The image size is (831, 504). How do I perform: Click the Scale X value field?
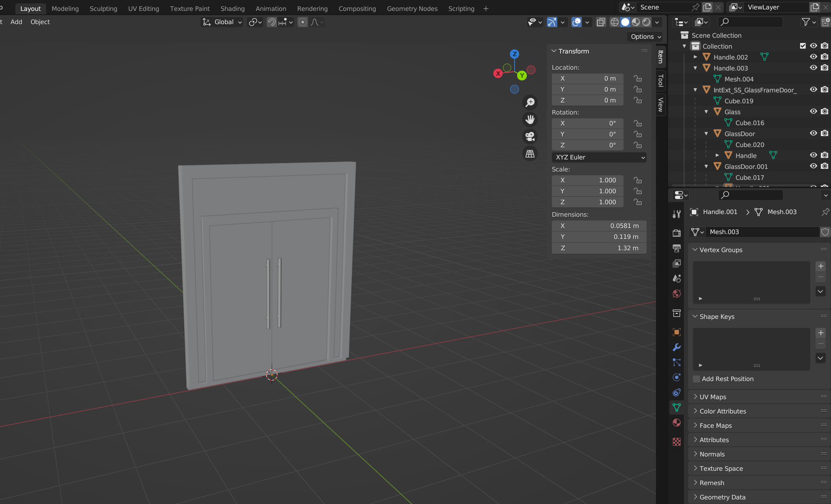pos(587,180)
